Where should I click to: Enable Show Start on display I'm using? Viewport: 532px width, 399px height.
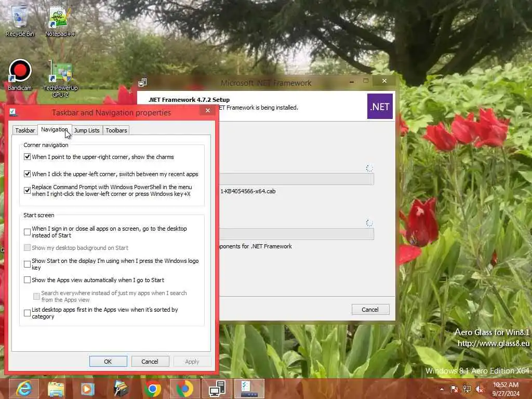27,264
